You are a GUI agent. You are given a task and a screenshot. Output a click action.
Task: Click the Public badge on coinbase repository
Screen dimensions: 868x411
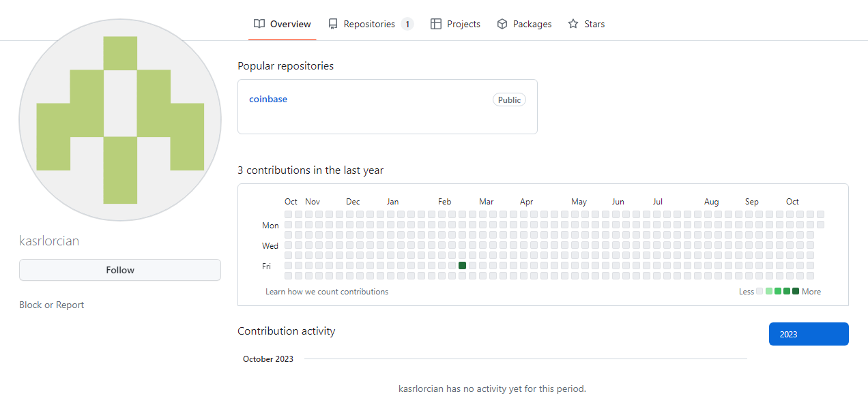509,100
